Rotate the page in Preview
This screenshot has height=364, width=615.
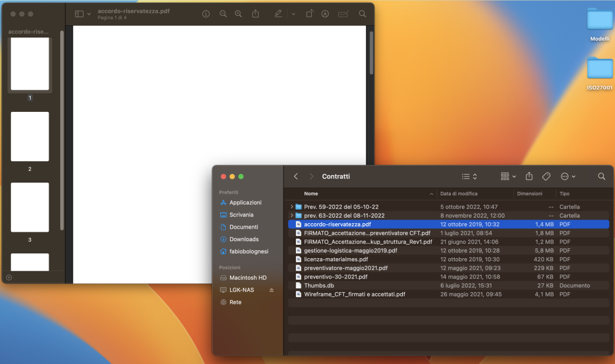tap(309, 14)
